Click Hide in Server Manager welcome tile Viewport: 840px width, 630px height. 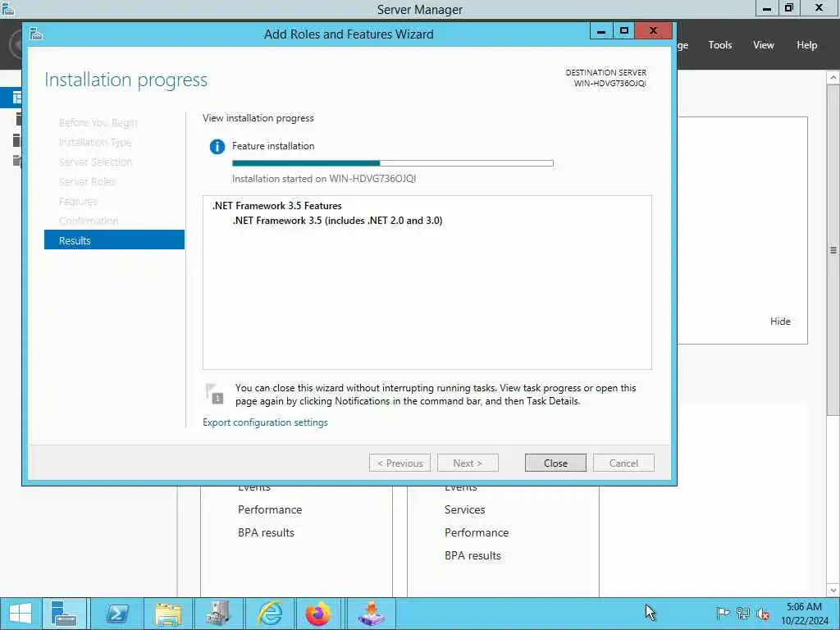pos(780,322)
